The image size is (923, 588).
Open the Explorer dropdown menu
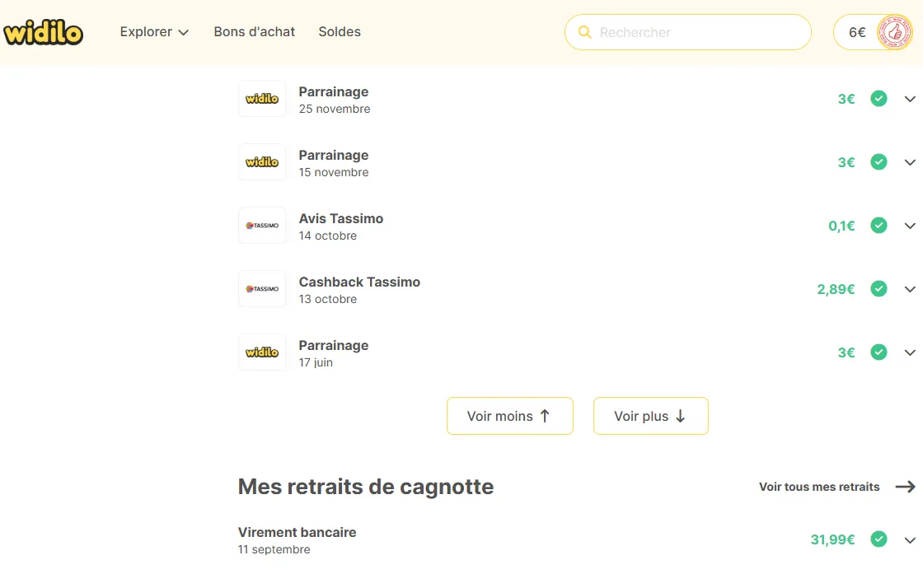pyautogui.click(x=154, y=32)
